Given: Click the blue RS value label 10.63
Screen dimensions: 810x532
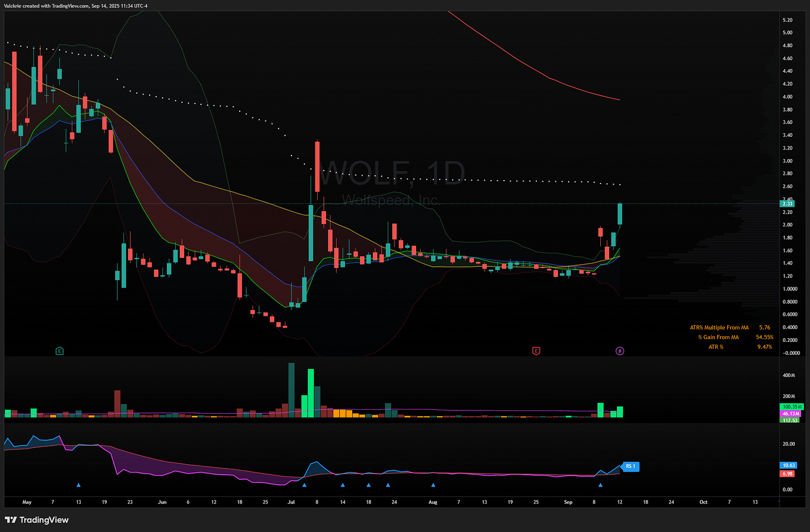Looking at the screenshot, I should 789,465.
